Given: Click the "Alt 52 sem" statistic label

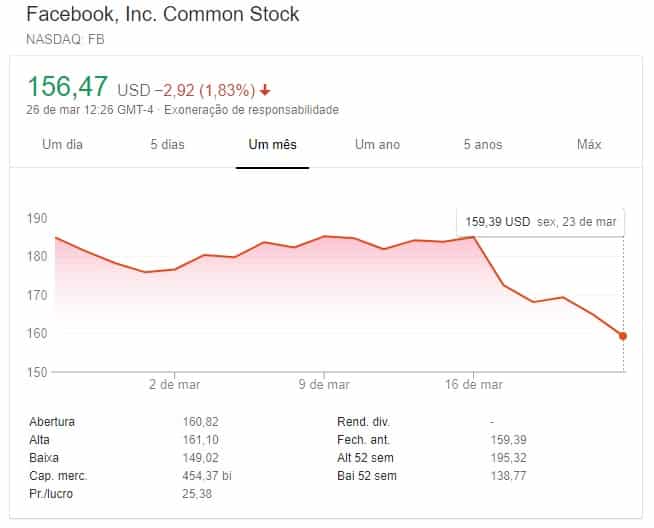Looking at the screenshot, I should [x=366, y=458].
